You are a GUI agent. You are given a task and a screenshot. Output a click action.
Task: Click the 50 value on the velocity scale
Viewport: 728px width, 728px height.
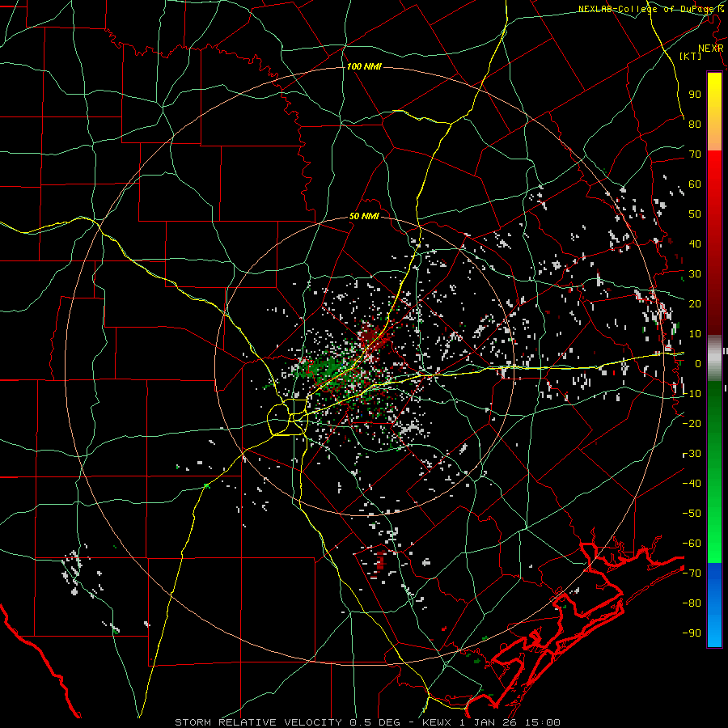click(x=695, y=214)
